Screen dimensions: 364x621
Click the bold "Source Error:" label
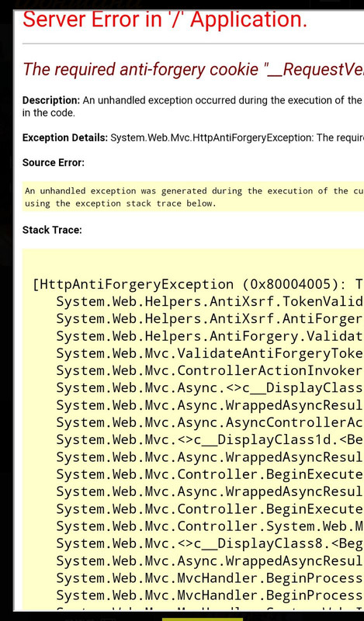click(x=54, y=163)
